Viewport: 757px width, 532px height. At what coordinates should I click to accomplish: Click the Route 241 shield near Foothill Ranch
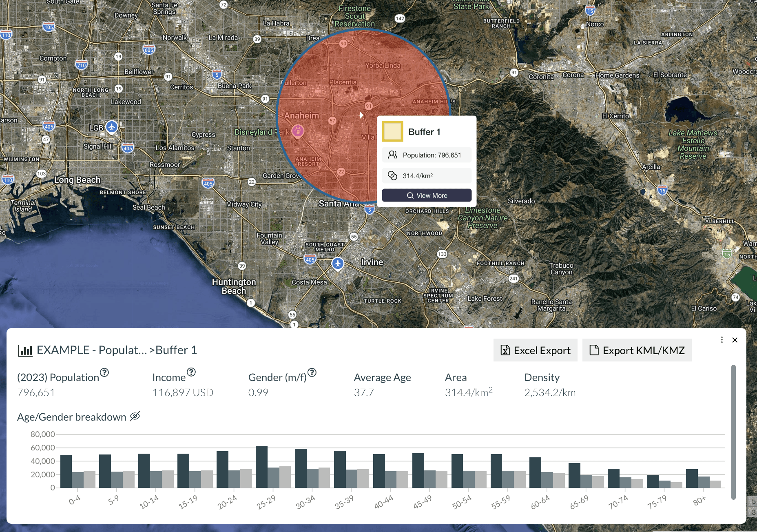[x=514, y=279]
